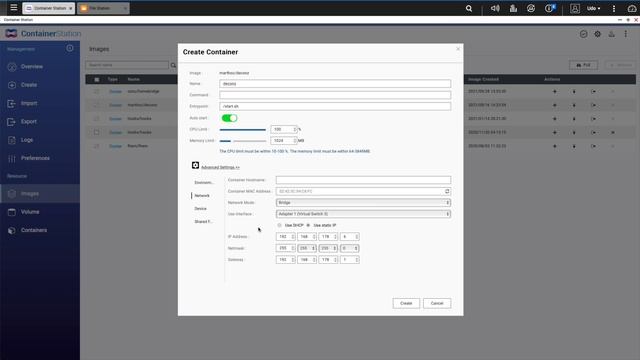Open background tasks icon in top bar

513,8
